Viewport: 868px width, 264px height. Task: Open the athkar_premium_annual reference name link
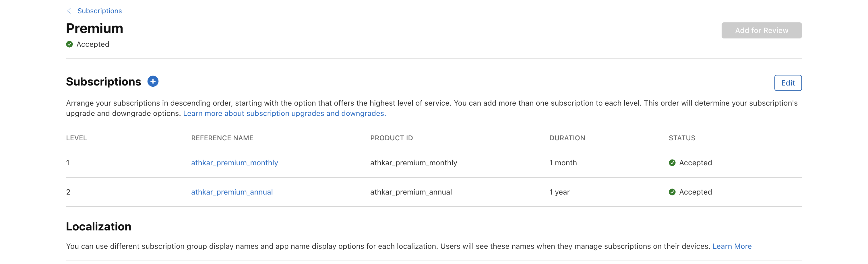(232, 192)
